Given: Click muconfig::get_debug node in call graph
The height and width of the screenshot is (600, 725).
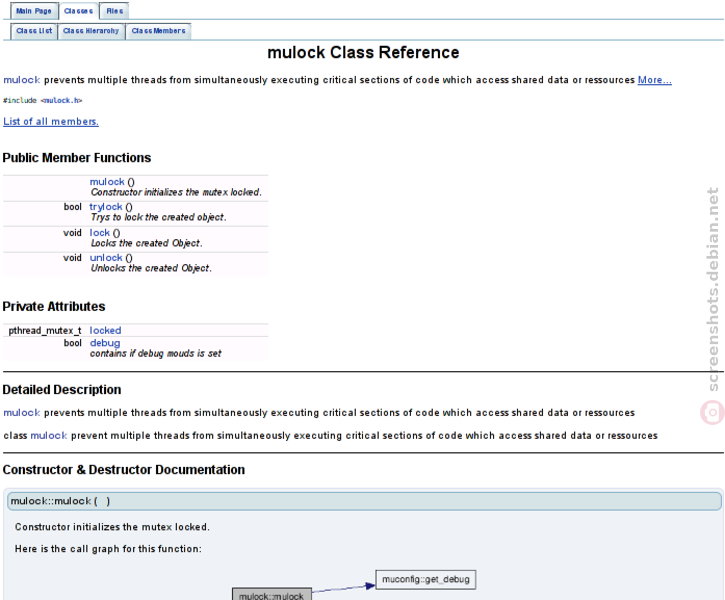Looking at the screenshot, I should click(425, 580).
